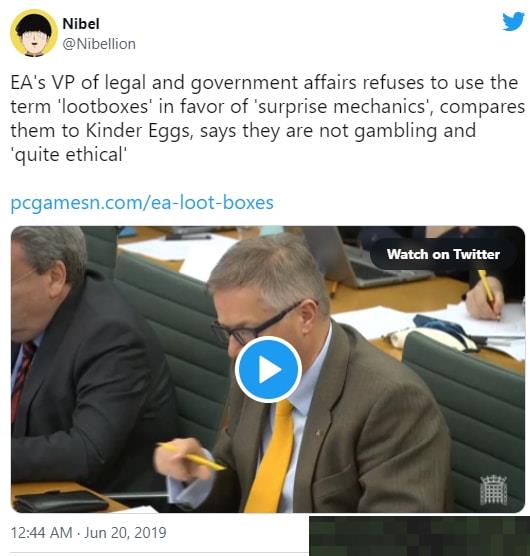This screenshot has height=556, width=530.
Task: Click the blue Twitter bird logo
Action: coord(513,21)
